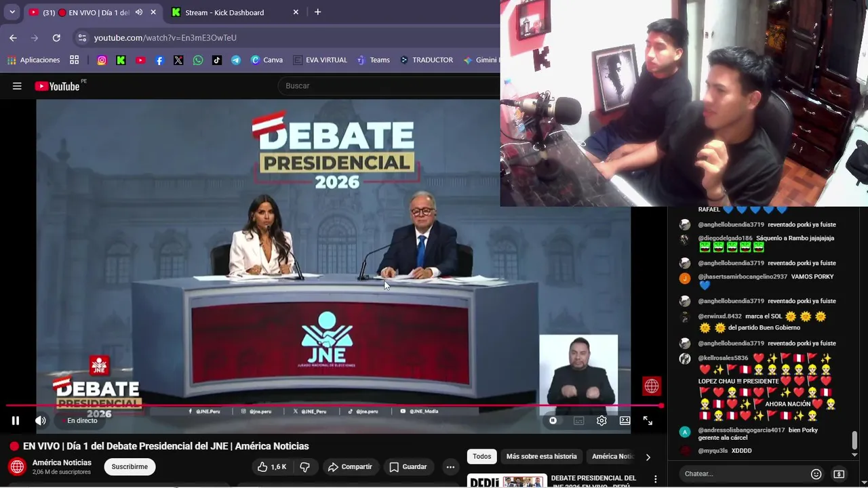
Task: Open the YouTube bookmark icon in bookmarks bar
Action: pyautogui.click(x=140, y=60)
